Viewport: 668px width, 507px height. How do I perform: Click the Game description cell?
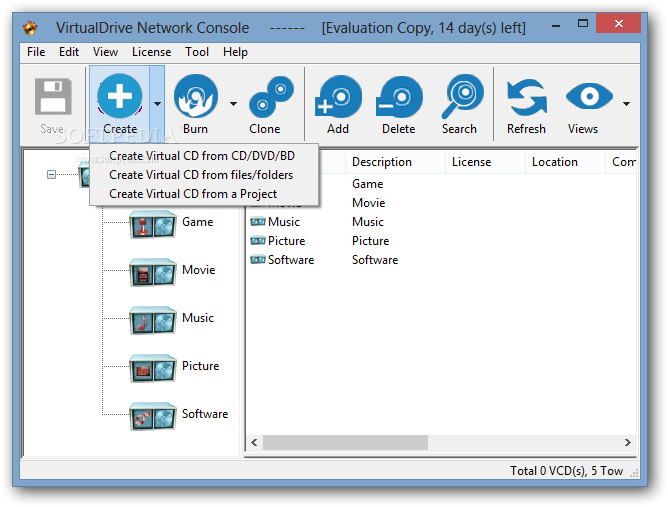(x=367, y=184)
